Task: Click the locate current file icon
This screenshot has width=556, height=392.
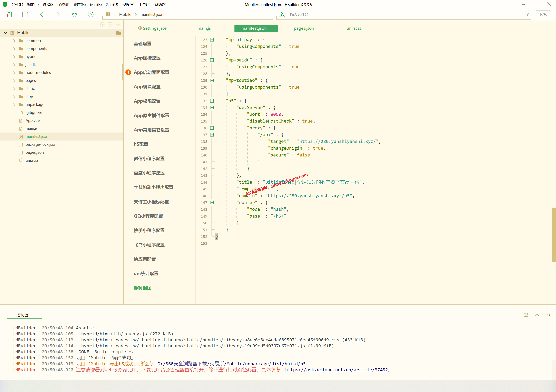Action: (x=102, y=24)
